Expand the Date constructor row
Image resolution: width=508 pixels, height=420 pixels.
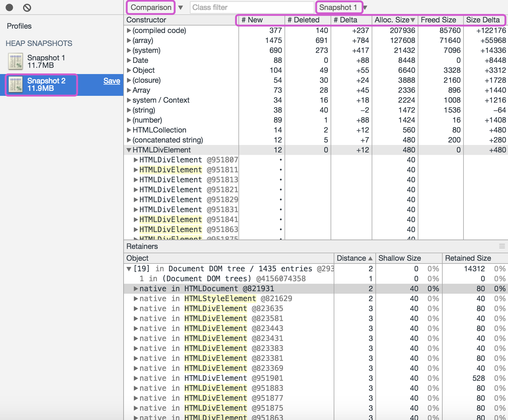point(129,60)
